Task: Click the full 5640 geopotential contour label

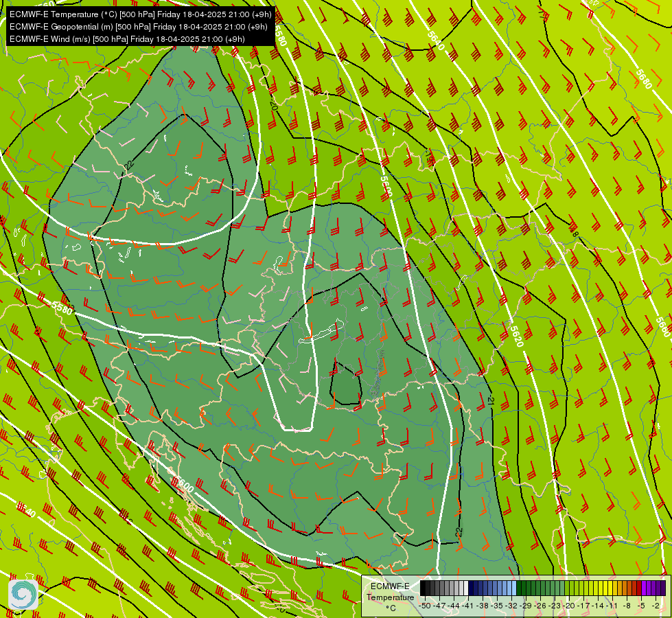Action: coord(435,41)
